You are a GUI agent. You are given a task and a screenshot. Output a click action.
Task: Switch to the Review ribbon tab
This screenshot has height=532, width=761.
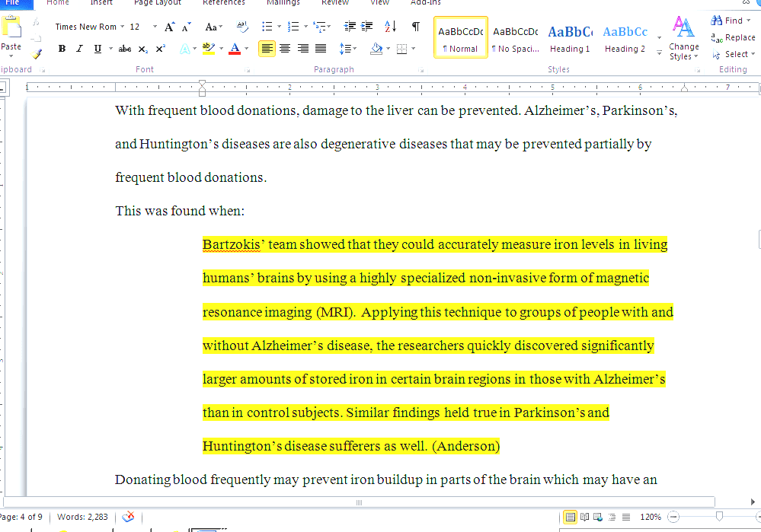[334, 3]
